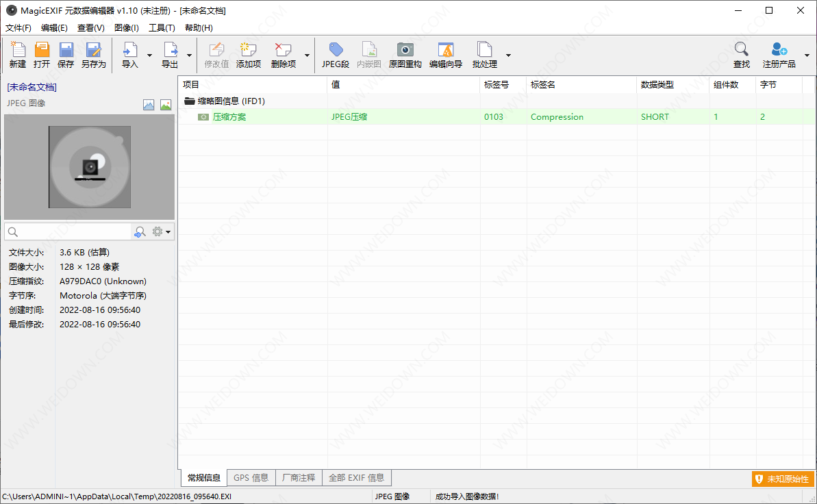Open the 帮助(H) menu
Screen dimensions: 817x504
(x=199, y=27)
